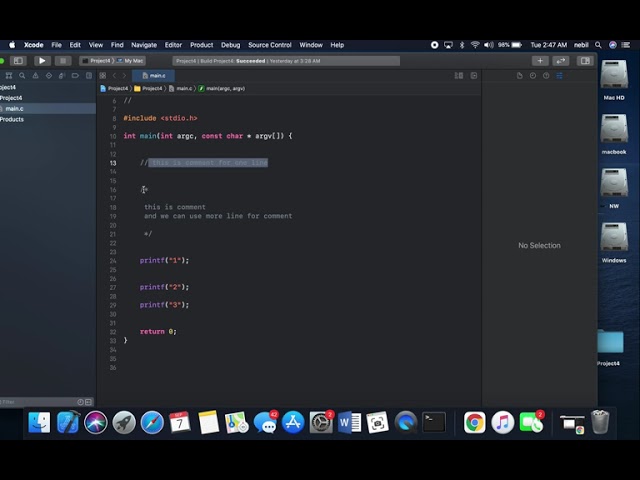Open the Issue navigator warning icon
The width and height of the screenshot is (640, 480).
(36, 76)
